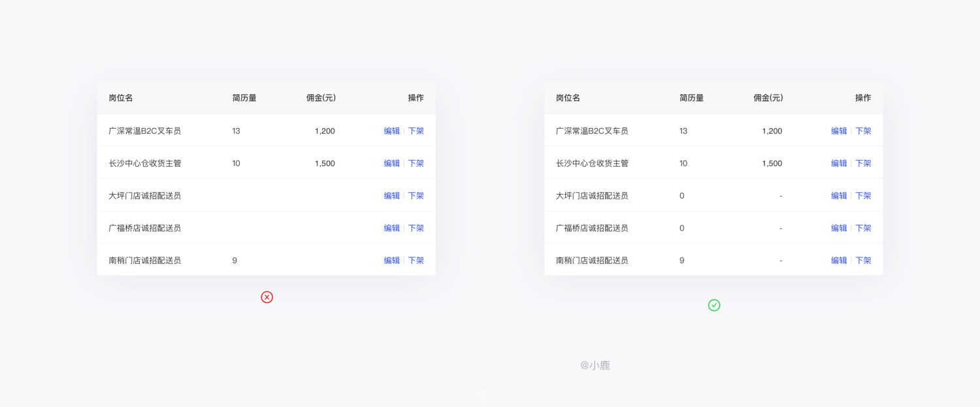The width and height of the screenshot is (980, 407).
Task: Click 下架 for 广深常温B2C叉车员 in left table
Action: click(x=416, y=131)
